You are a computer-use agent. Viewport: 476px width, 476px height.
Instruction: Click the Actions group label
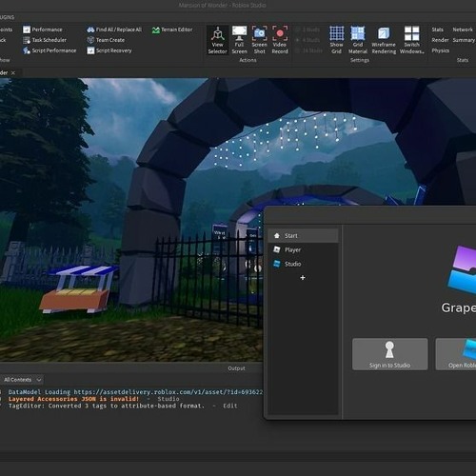[x=248, y=60]
